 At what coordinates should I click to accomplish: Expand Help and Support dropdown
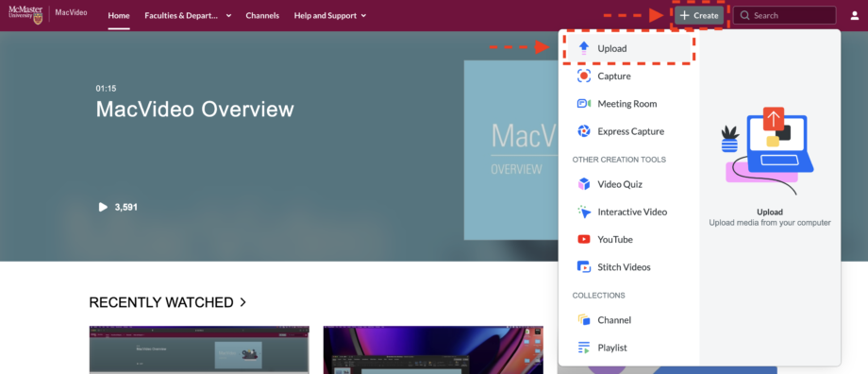tap(363, 15)
